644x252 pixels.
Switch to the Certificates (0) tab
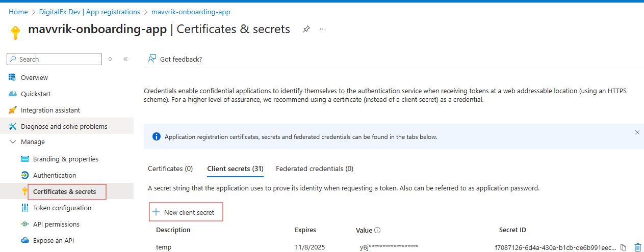pos(170,169)
